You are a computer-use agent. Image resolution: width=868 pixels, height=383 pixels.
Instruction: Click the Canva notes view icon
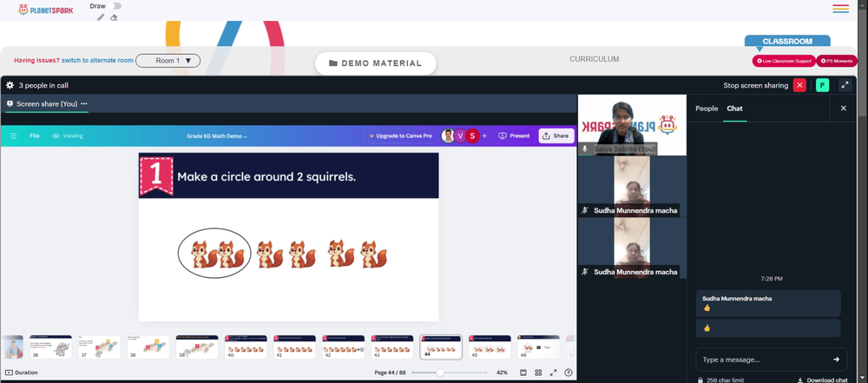pyautogui.click(x=523, y=373)
